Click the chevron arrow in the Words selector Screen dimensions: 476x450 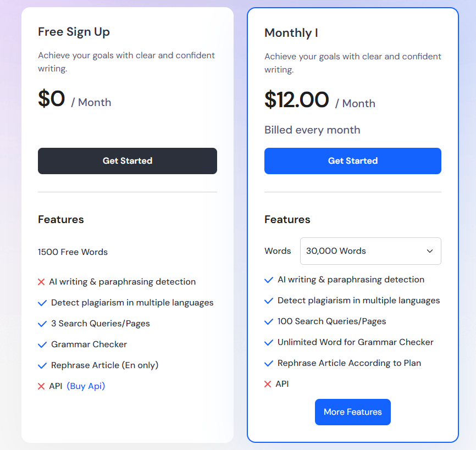tap(430, 251)
